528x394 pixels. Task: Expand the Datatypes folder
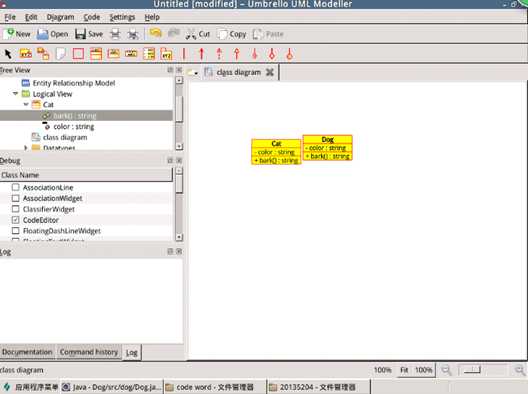pos(26,147)
